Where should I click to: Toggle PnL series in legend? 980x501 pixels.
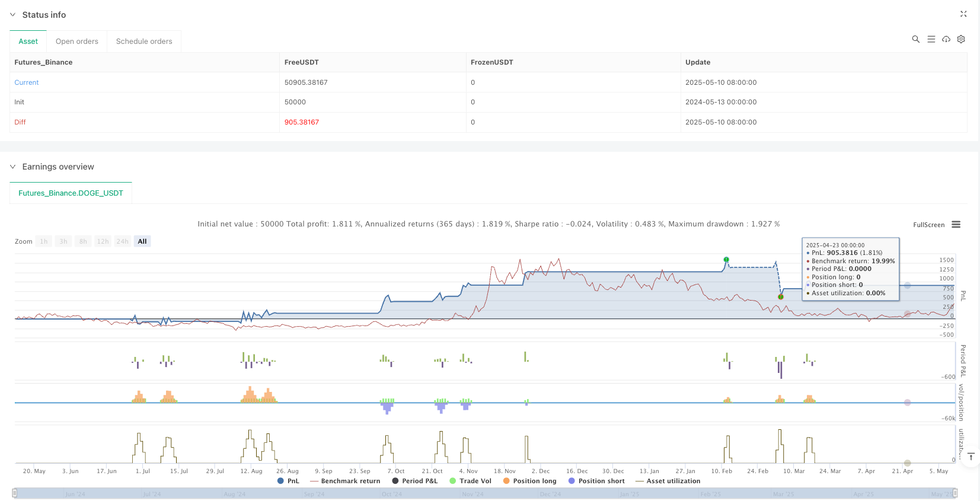click(x=288, y=481)
